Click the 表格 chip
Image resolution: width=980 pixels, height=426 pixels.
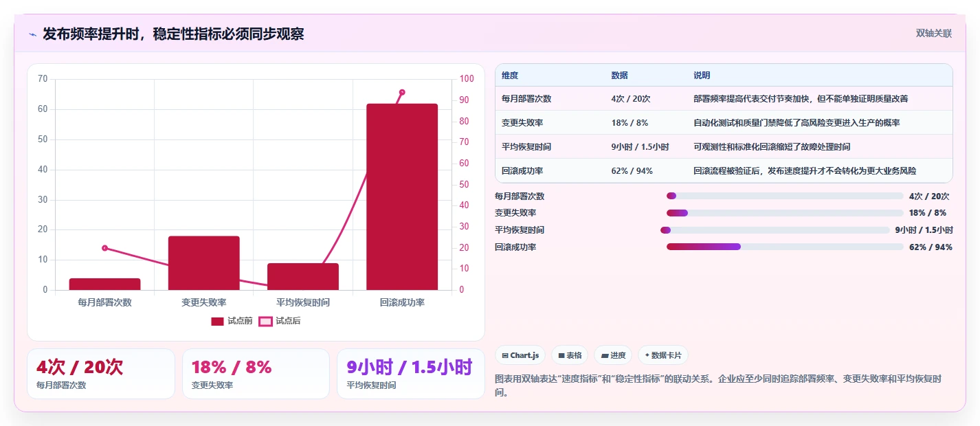point(569,355)
